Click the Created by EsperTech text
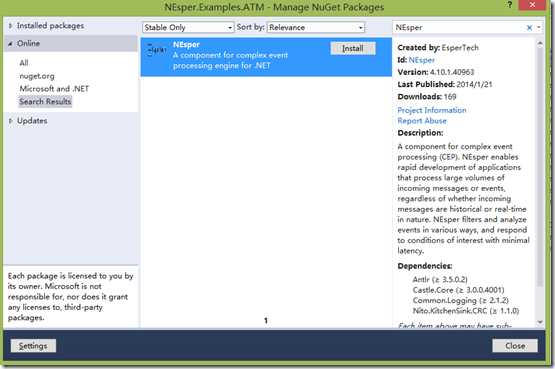The height and width of the screenshot is (369, 555). coord(438,47)
